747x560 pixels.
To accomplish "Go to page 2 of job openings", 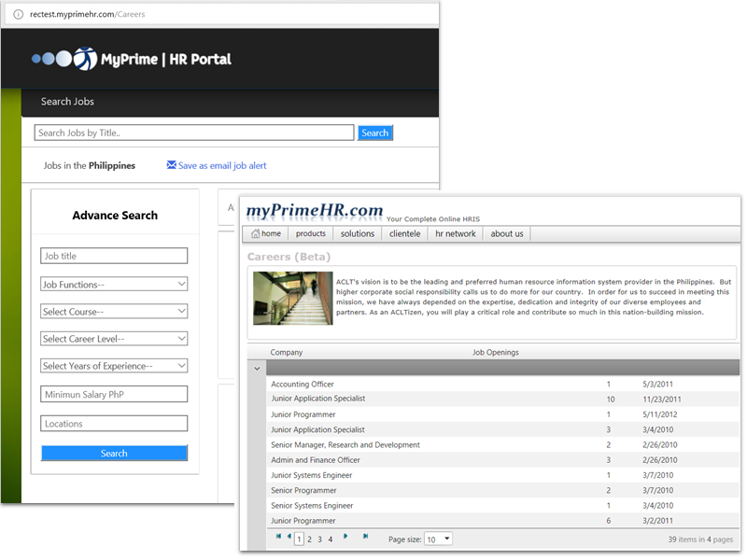I will pyautogui.click(x=309, y=539).
